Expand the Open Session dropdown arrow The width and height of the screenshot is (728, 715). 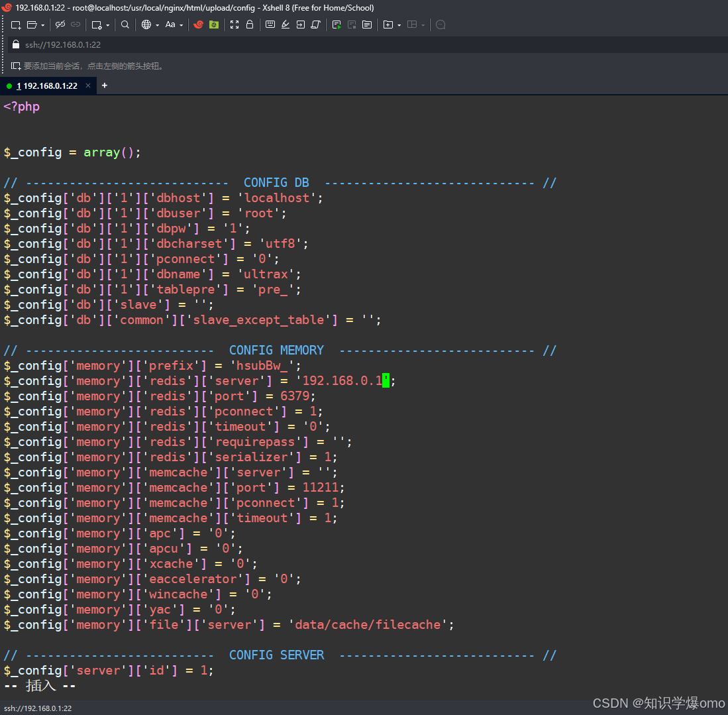coord(42,25)
